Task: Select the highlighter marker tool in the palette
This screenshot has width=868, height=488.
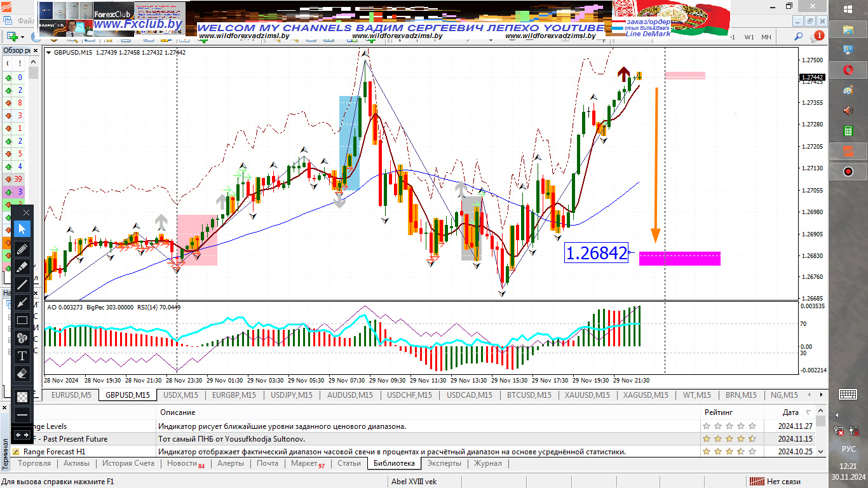Action: click(22, 266)
